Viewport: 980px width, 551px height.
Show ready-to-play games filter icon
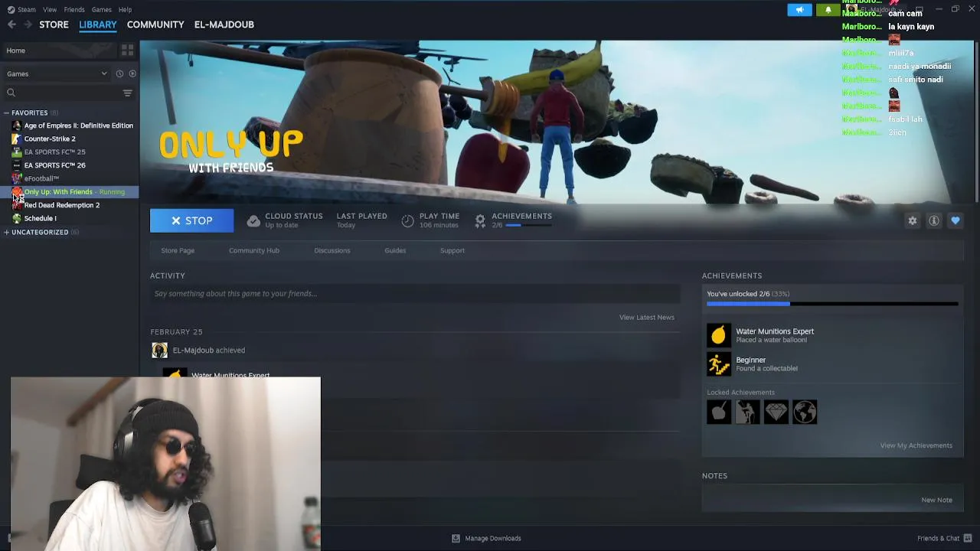click(132, 74)
